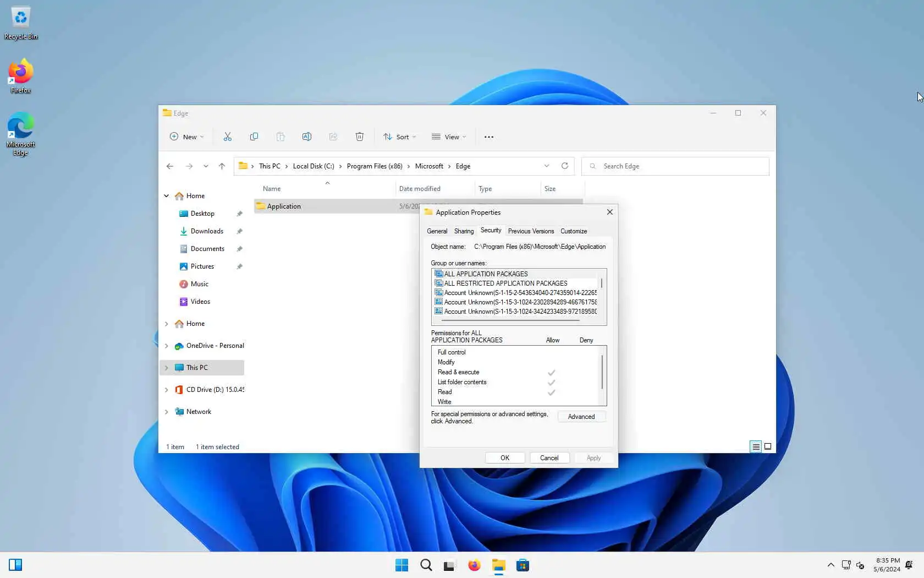Select the Application folder in file list
The width and height of the screenshot is (924, 578).
[284, 206]
